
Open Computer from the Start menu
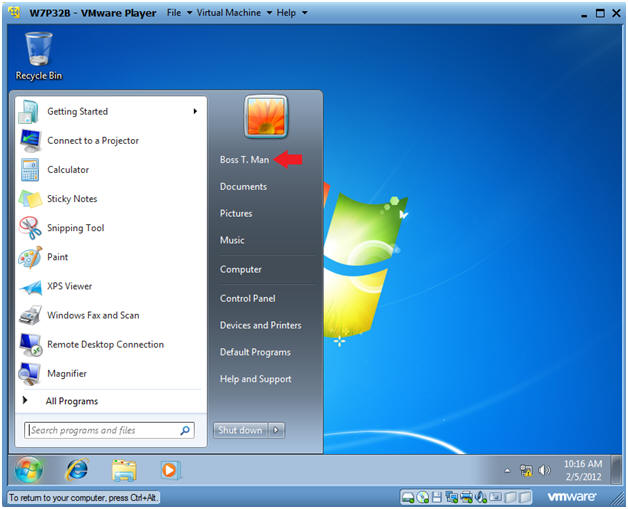click(240, 270)
